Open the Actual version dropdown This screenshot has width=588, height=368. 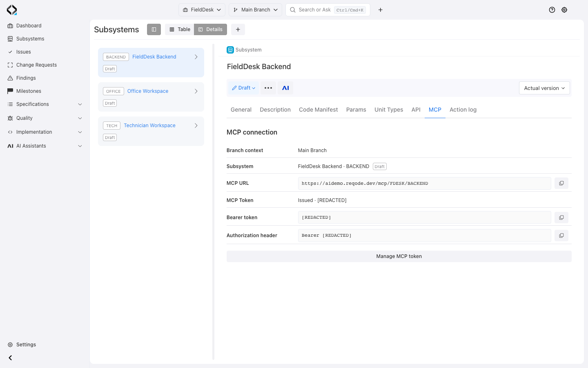544,88
